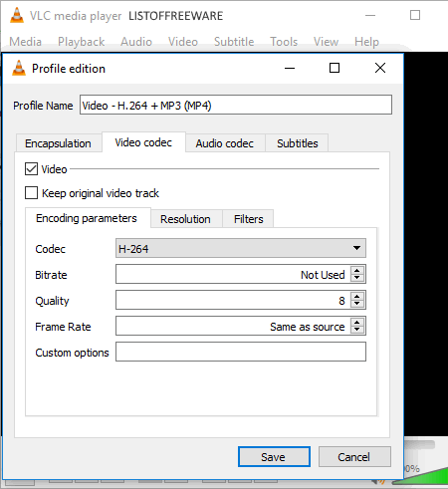Open the Audio menu in VLC
This screenshot has width=448, height=489.
point(136,42)
